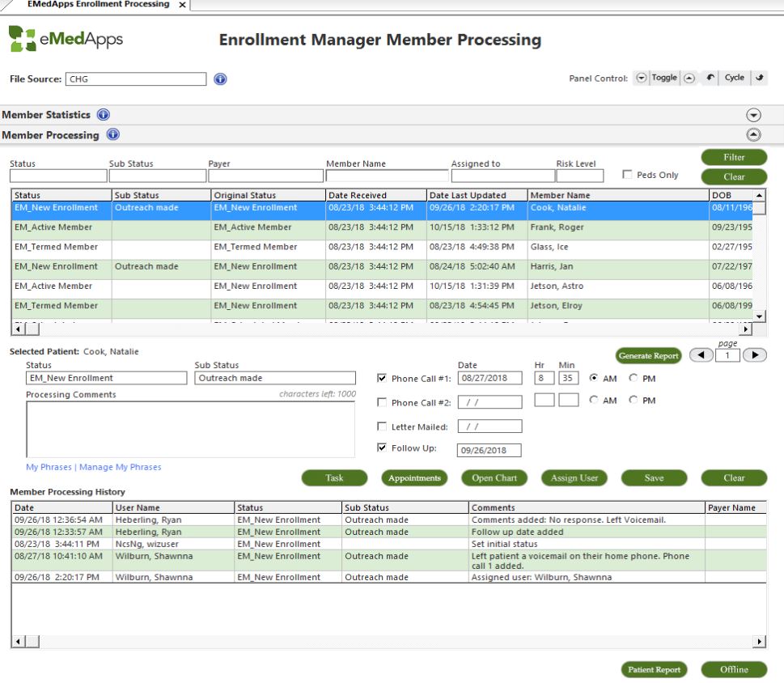Click the member grid vertical scrollbar down arrow
Viewport: 784px width, 683px height.
click(760, 316)
